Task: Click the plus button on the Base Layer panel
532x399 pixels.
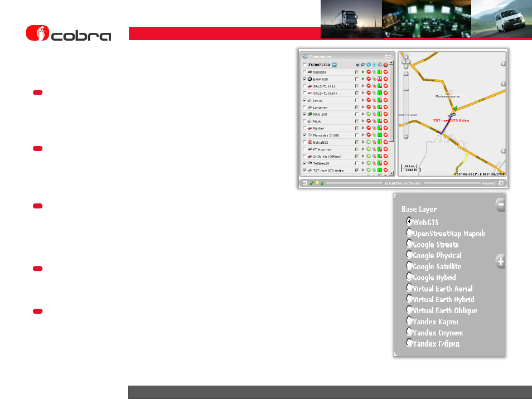Action: pyautogui.click(x=500, y=261)
